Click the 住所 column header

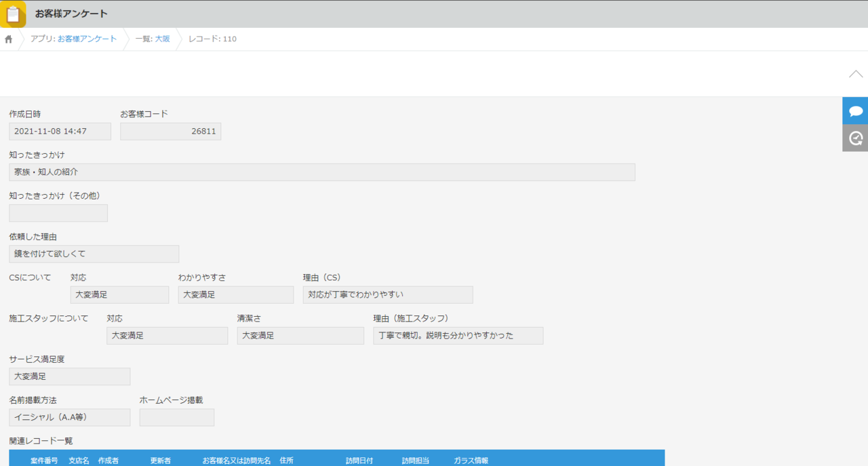coord(286,461)
